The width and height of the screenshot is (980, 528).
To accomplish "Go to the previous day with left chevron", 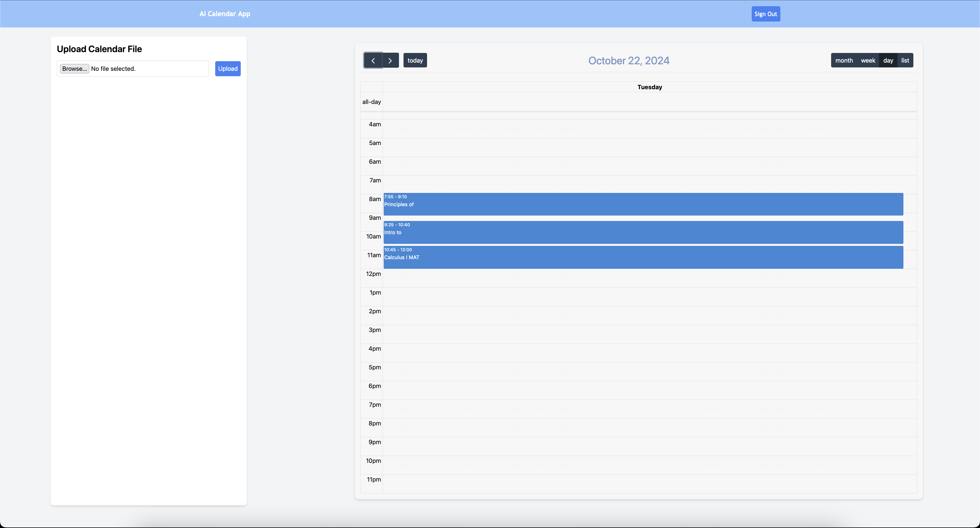I will (x=373, y=60).
